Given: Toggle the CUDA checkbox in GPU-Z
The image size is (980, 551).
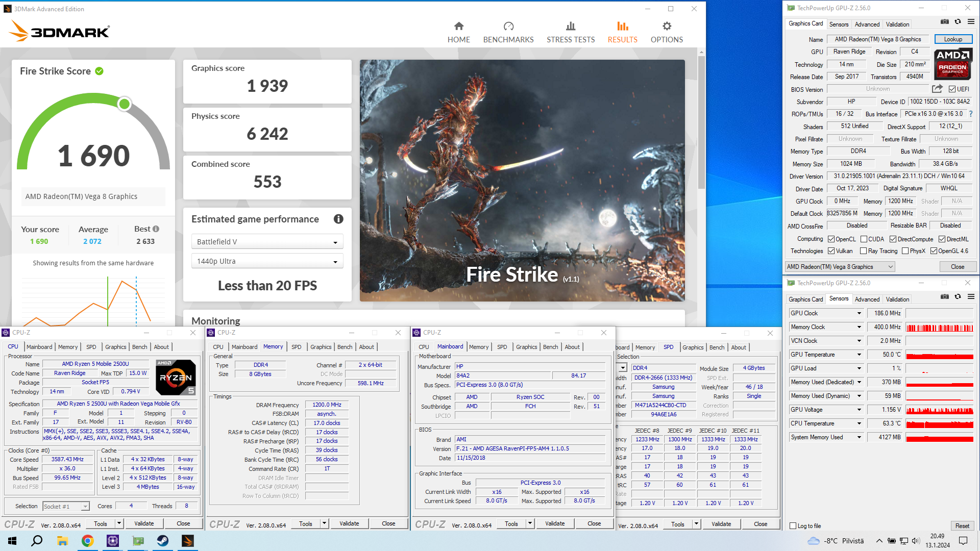Looking at the screenshot, I should click(x=864, y=239).
